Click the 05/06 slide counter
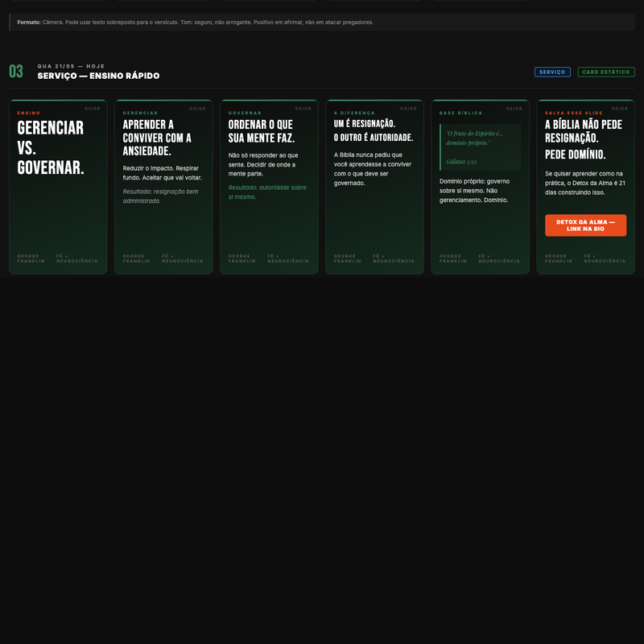 [x=514, y=109]
